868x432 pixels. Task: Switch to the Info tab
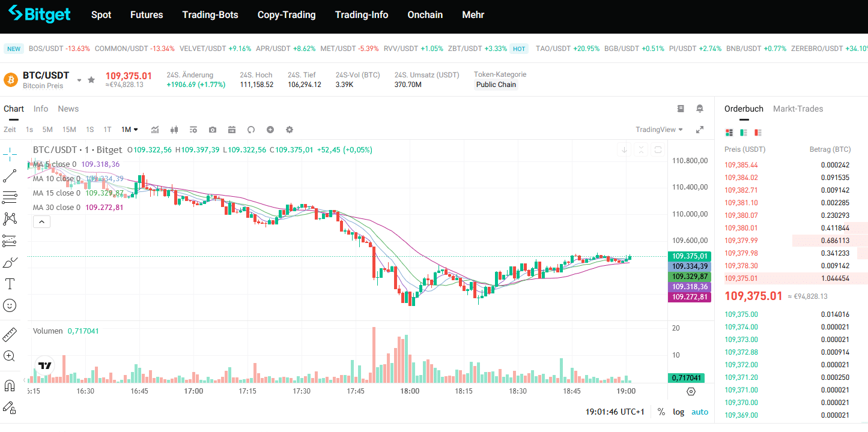click(41, 109)
